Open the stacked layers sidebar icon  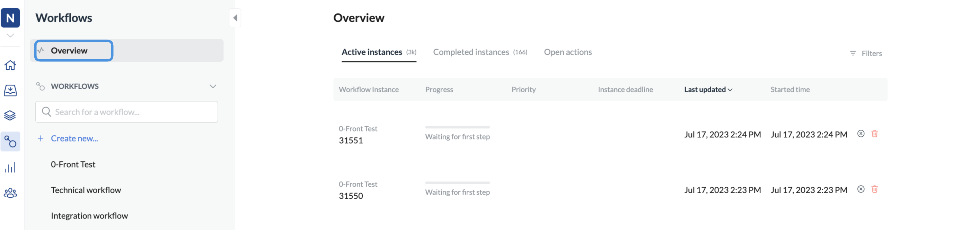click(x=10, y=116)
